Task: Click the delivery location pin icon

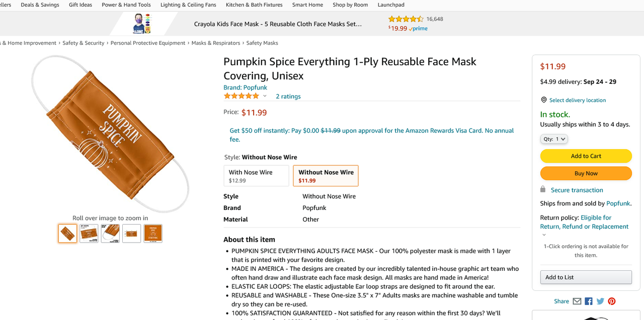Action: tap(543, 100)
